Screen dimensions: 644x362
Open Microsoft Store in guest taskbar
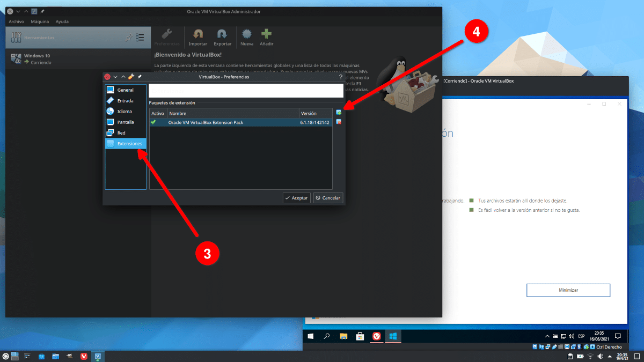coord(360,336)
